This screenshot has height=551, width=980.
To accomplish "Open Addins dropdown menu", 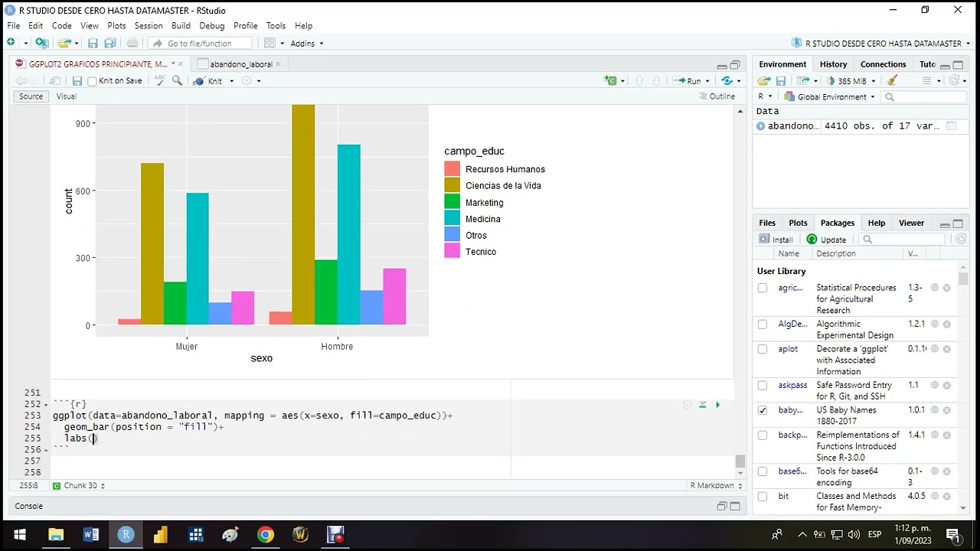I will click(306, 44).
